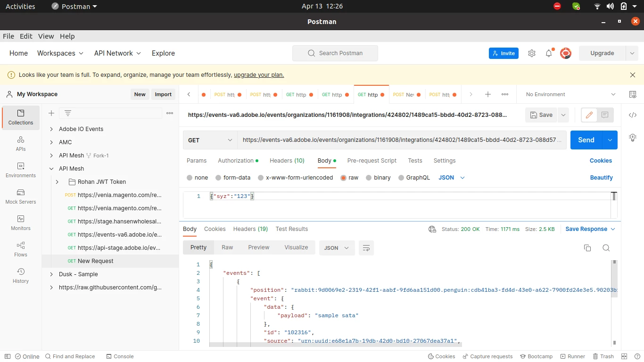
Task: Switch to the Pre-request Script tab
Action: [372, 161]
